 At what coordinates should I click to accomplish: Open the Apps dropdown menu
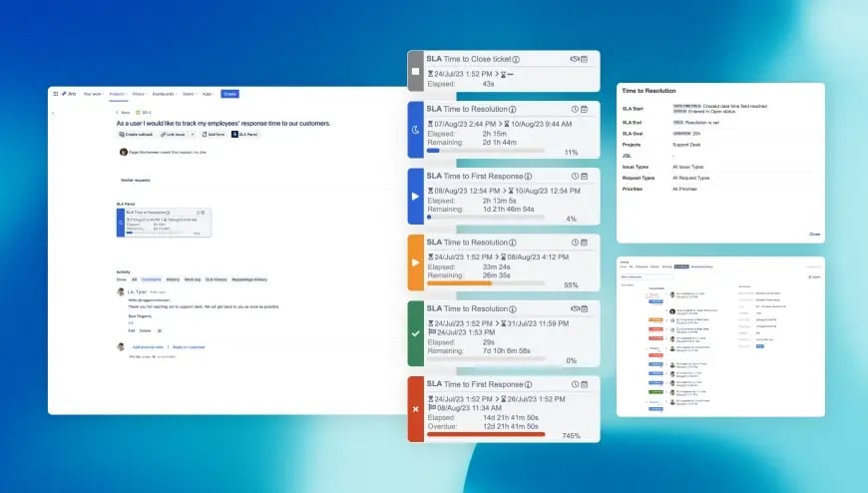tap(208, 94)
